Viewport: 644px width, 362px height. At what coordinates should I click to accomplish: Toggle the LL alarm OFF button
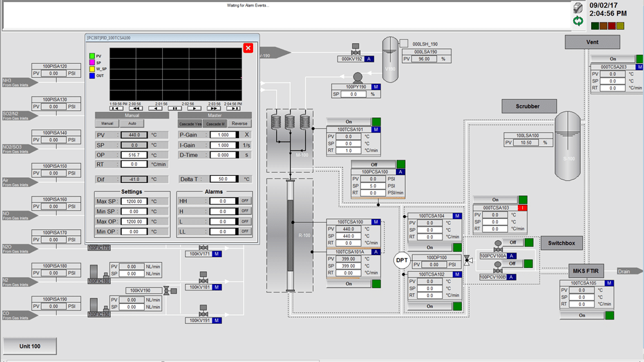245,231
